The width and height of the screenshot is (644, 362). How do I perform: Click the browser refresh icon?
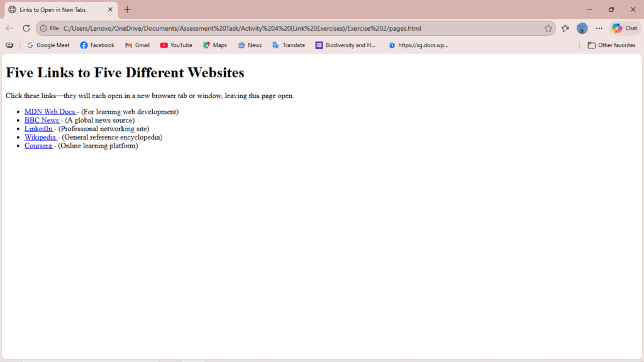click(26, 28)
